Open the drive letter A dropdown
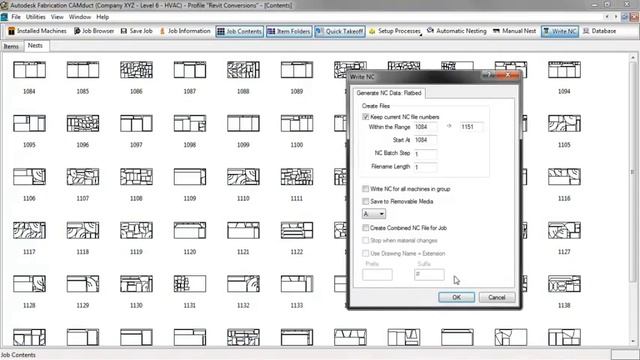Screen dimensions: 640x360 coord(373,214)
